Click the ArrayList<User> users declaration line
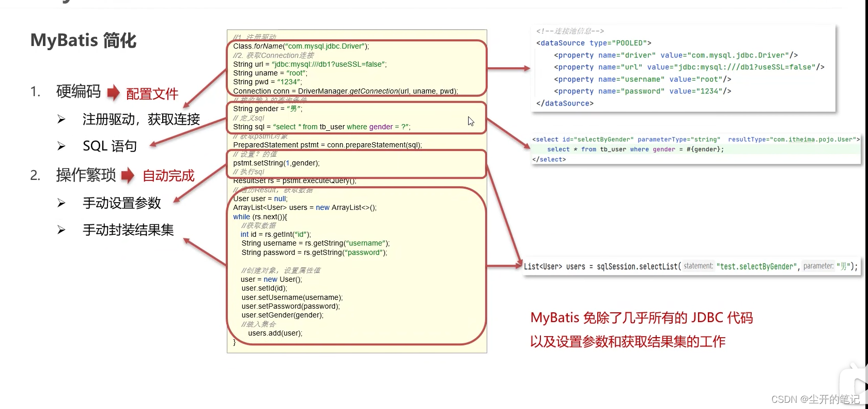868x409 pixels. [305, 207]
